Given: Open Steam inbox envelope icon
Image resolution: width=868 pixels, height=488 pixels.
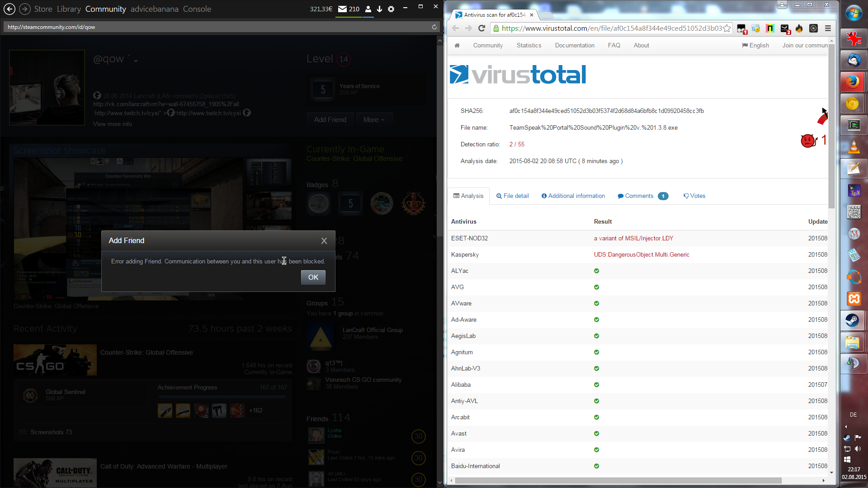Looking at the screenshot, I should click(343, 9).
